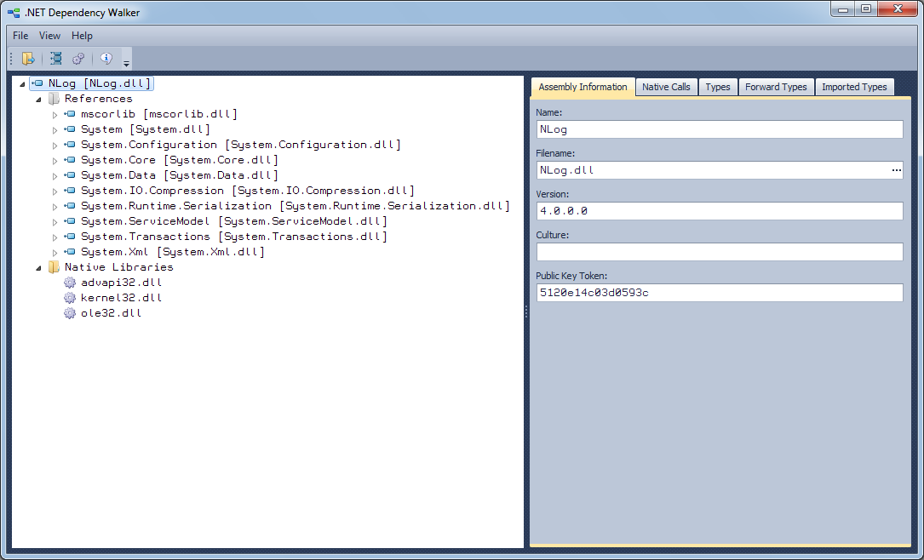Click the ellipsis button in Filename field
Image resolution: width=924 pixels, height=560 pixels.
point(896,170)
